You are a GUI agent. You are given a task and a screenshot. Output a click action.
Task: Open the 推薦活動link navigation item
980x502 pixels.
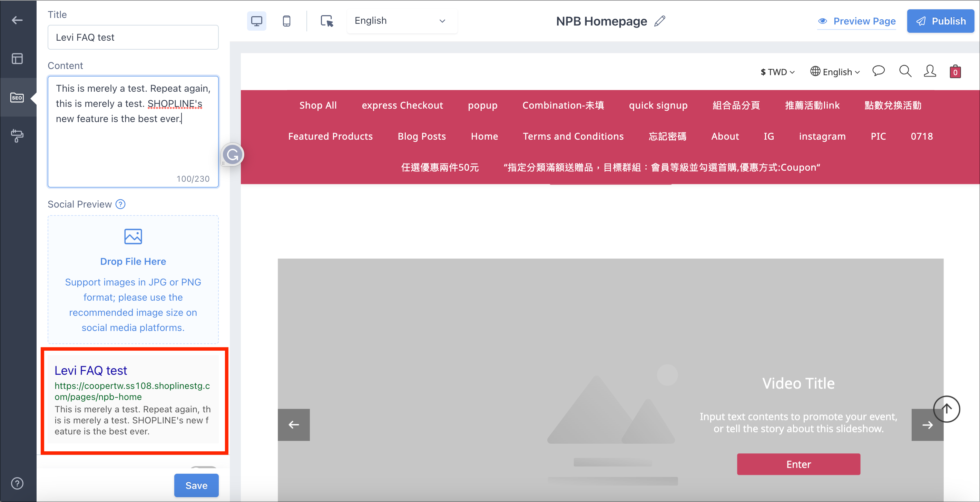click(x=812, y=105)
